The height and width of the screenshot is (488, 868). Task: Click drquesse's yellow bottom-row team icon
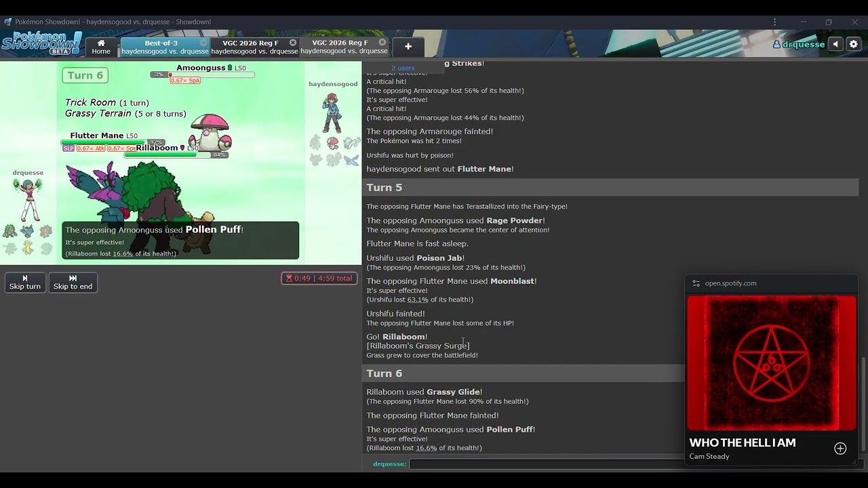(x=27, y=248)
